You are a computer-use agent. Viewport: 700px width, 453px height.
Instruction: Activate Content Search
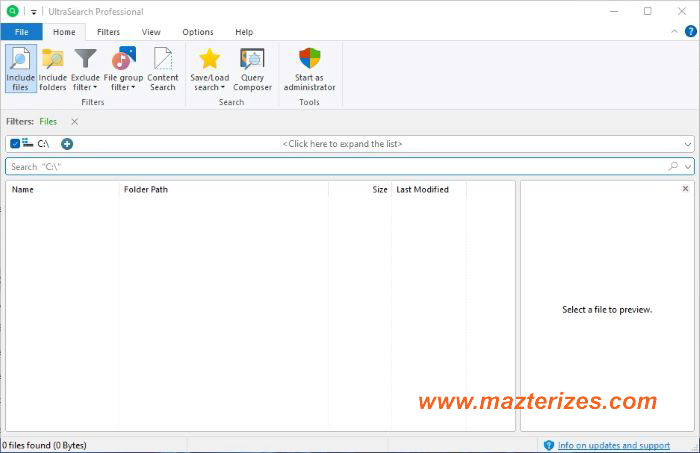[162, 68]
